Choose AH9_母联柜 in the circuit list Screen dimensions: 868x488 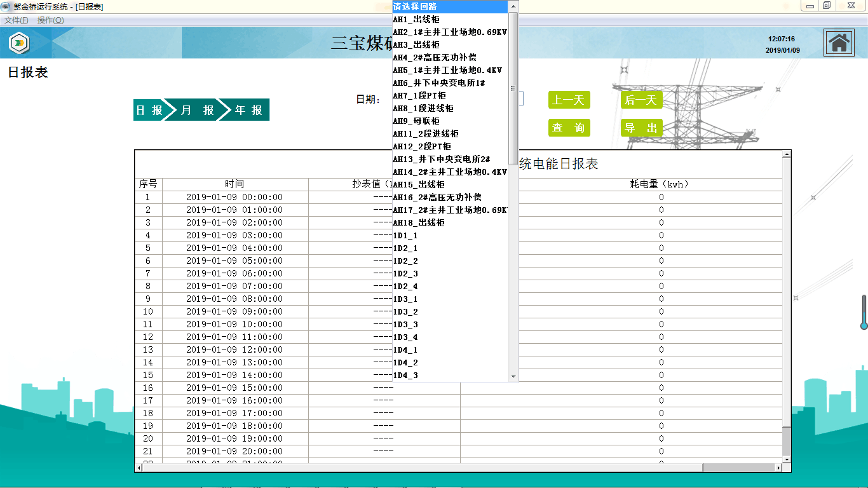(x=416, y=121)
